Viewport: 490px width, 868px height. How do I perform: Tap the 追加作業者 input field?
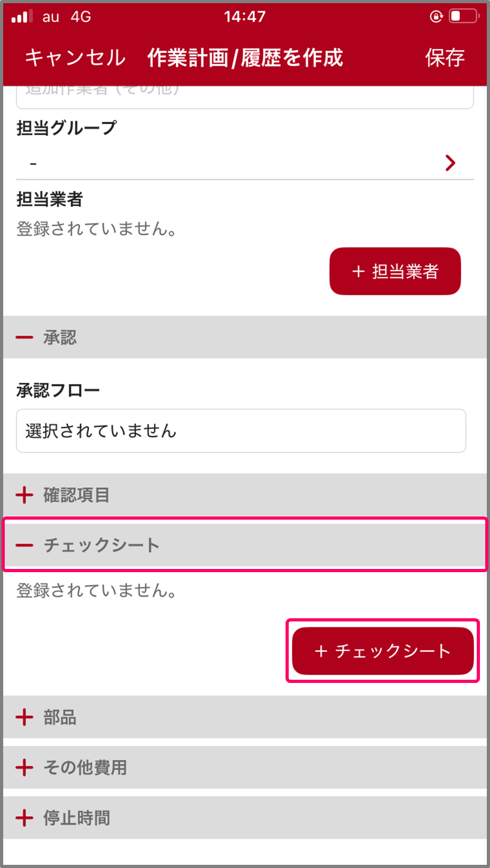pos(245,96)
